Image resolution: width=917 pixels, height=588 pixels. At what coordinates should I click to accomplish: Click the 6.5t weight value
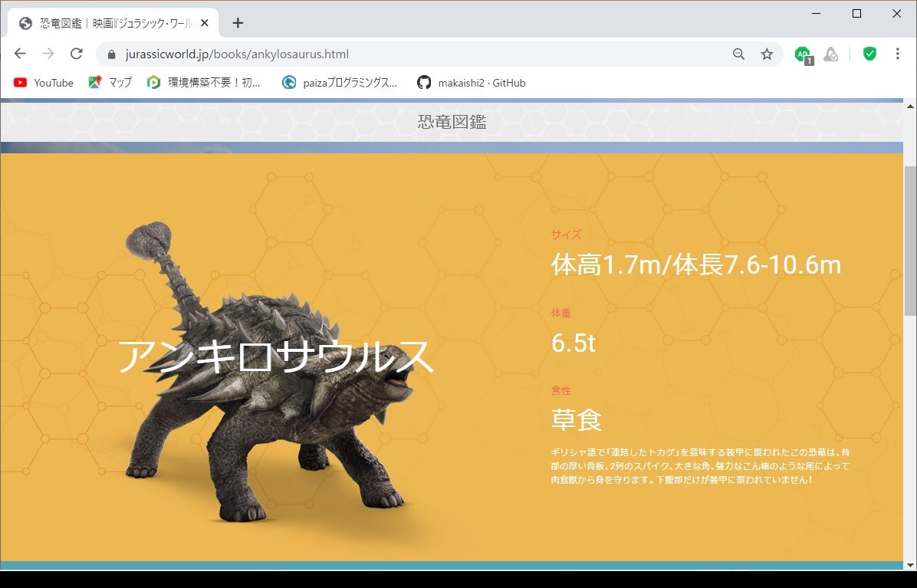574,343
